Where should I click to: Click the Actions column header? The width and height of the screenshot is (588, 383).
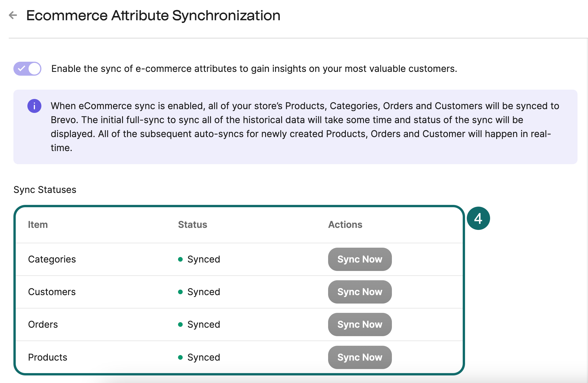pyautogui.click(x=345, y=225)
